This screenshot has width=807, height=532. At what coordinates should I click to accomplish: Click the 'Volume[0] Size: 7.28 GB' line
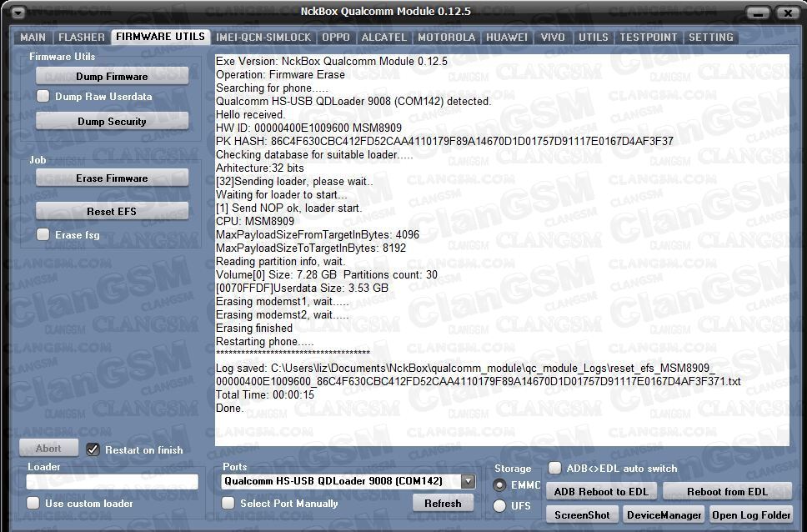coord(327,274)
